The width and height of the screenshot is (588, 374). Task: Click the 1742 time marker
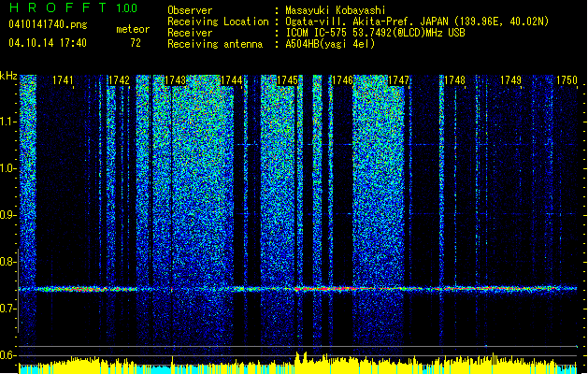point(119,80)
